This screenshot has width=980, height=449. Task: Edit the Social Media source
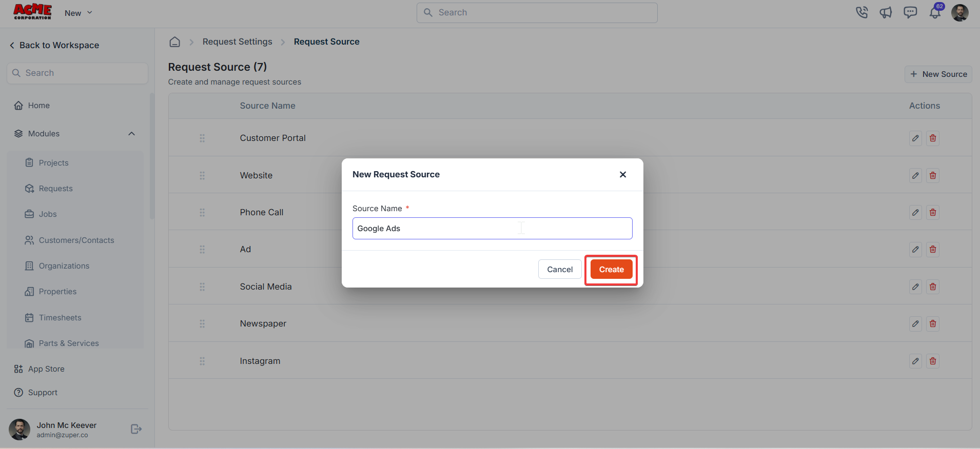[x=915, y=287]
